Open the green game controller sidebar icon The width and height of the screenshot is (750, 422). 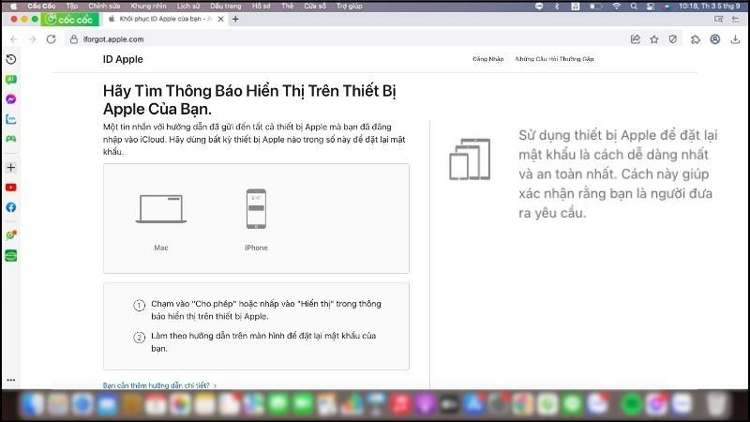coord(11,139)
